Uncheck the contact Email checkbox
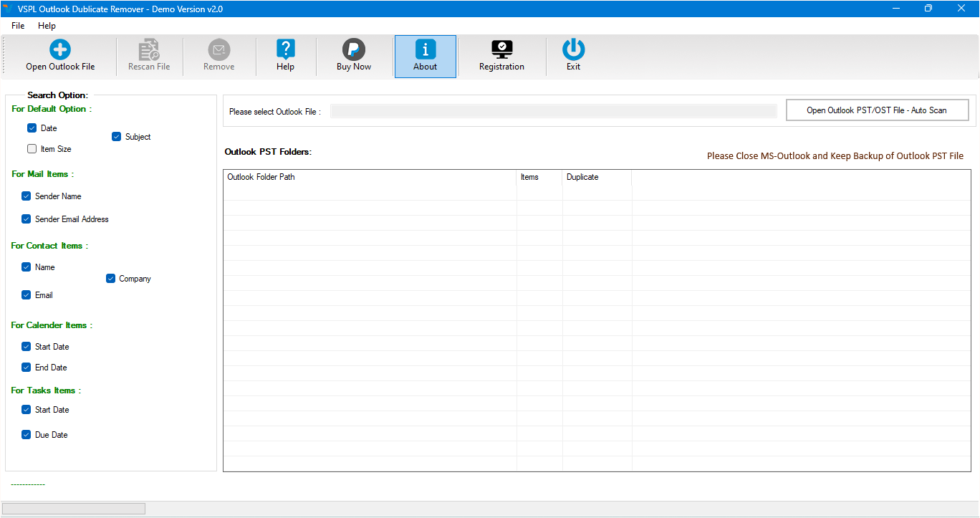980x518 pixels. pos(26,295)
